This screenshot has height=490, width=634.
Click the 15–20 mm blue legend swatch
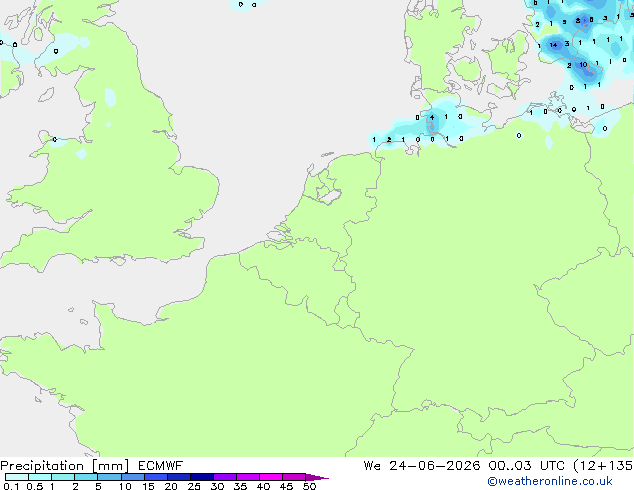tap(156, 477)
